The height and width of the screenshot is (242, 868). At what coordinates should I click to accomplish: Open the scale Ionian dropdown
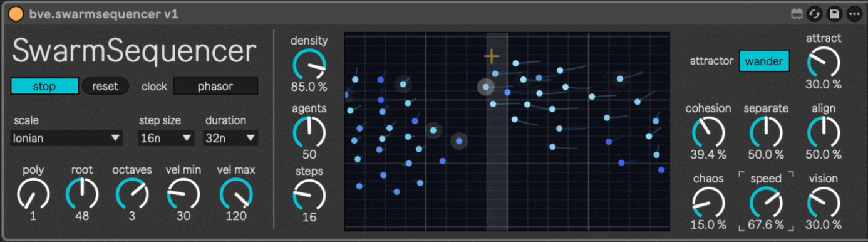(x=66, y=138)
